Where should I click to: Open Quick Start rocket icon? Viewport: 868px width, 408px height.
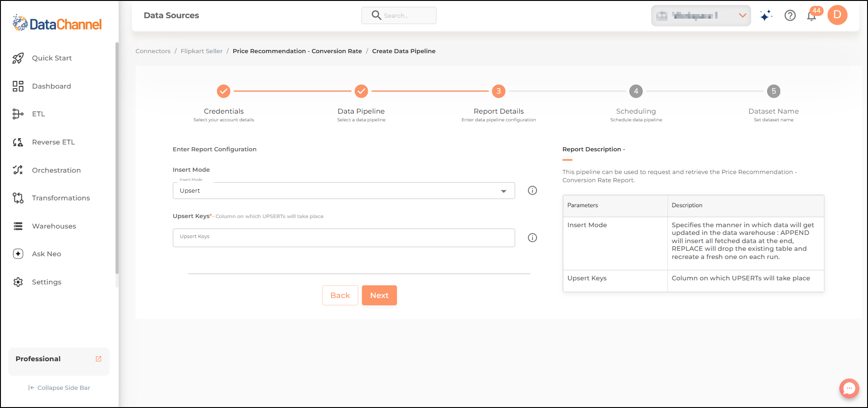[x=18, y=58]
